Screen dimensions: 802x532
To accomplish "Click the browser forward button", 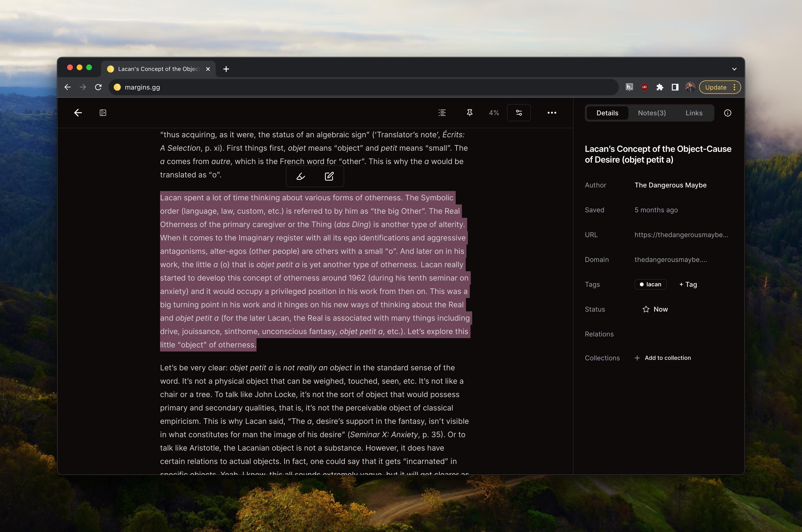I will (83, 87).
